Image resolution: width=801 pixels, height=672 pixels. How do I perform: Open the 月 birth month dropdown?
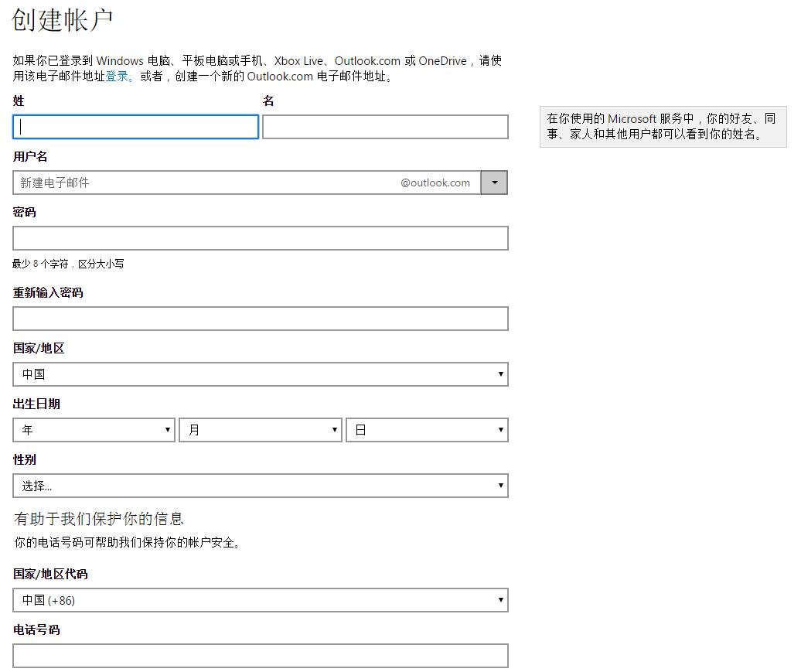pos(259,429)
